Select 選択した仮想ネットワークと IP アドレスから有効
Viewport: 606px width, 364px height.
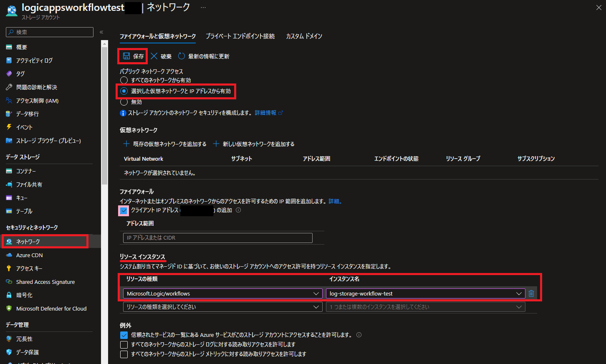click(124, 91)
